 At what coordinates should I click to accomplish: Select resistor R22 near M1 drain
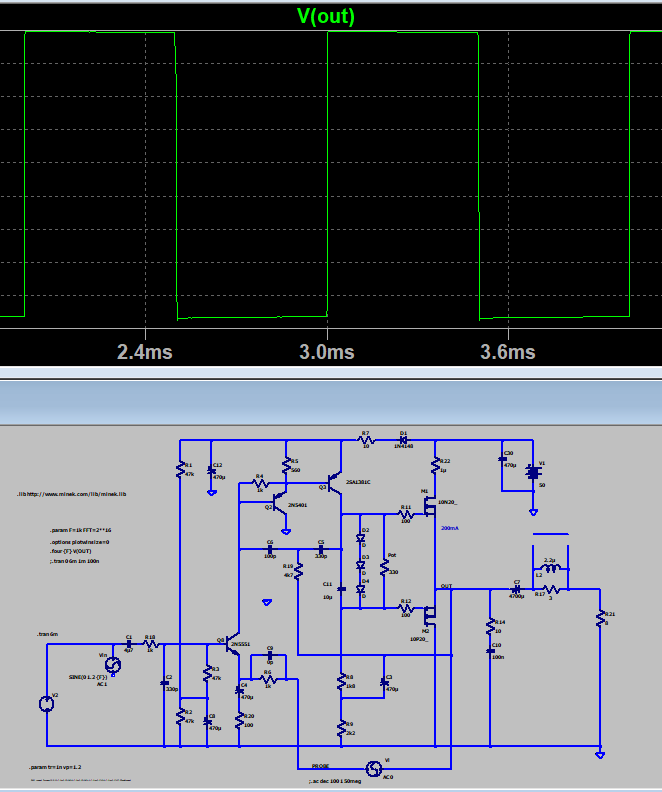pyautogui.click(x=435, y=465)
